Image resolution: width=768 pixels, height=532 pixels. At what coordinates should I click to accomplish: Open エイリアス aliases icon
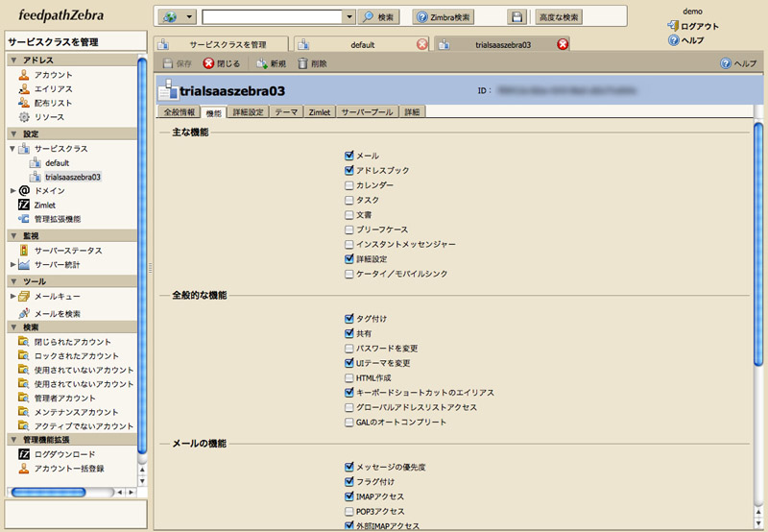pos(23,89)
